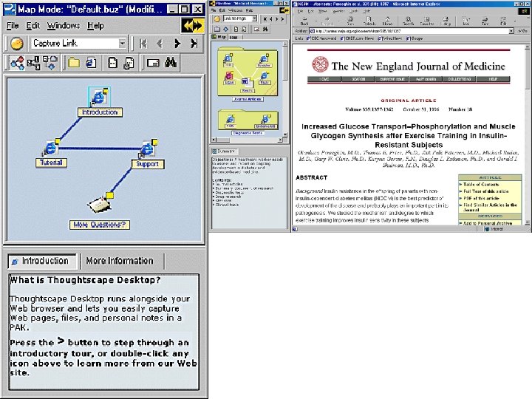Select the Map tab in Medical Research window
The width and height of the screenshot is (532, 399).
pyautogui.click(x=219, y=37)
